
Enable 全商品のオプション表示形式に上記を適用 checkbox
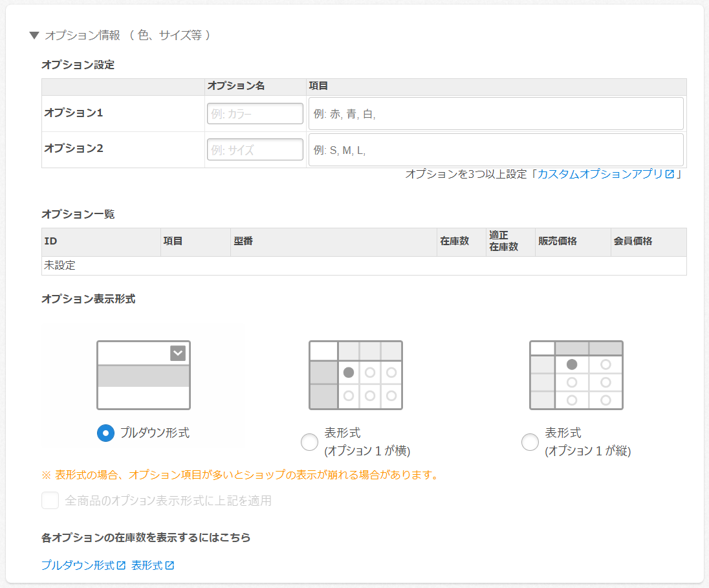click(50, 501)
